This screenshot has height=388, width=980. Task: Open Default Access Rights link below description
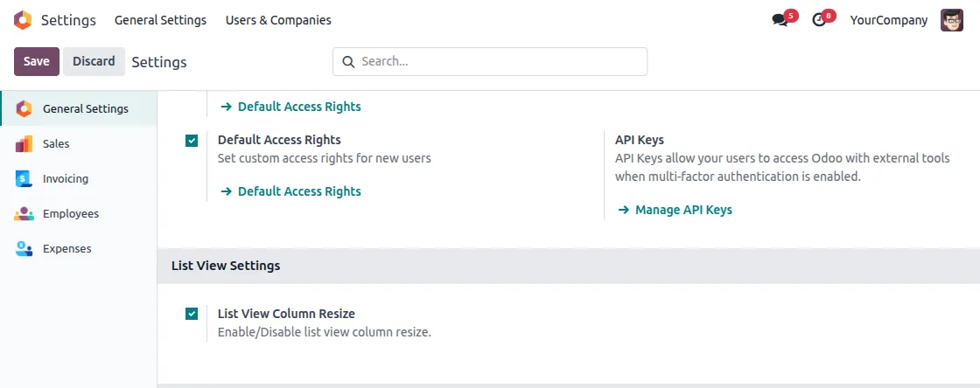point(298,191)
